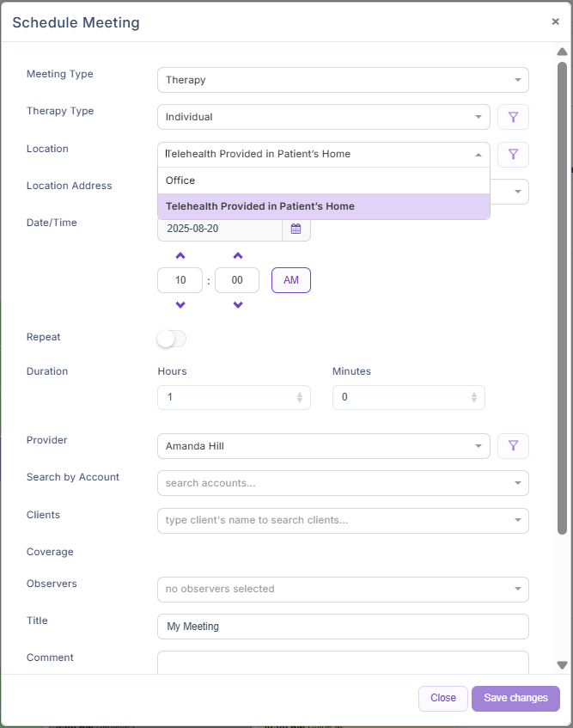Click the Therapy Type filter icon
This screenshot has width=573, height=728.
coord(513,117)
